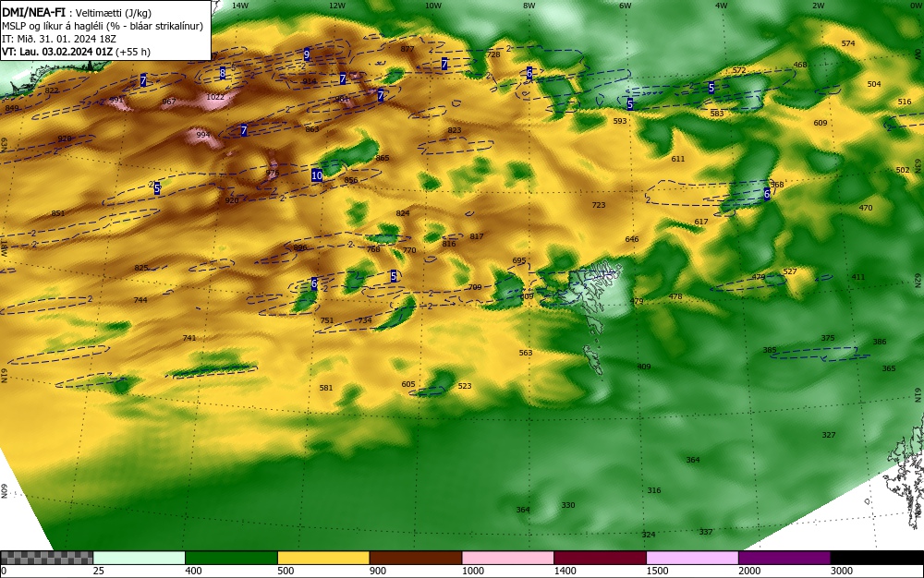
Task: Click the checkered gray 0–25 legend swatch
Action: 46,558
